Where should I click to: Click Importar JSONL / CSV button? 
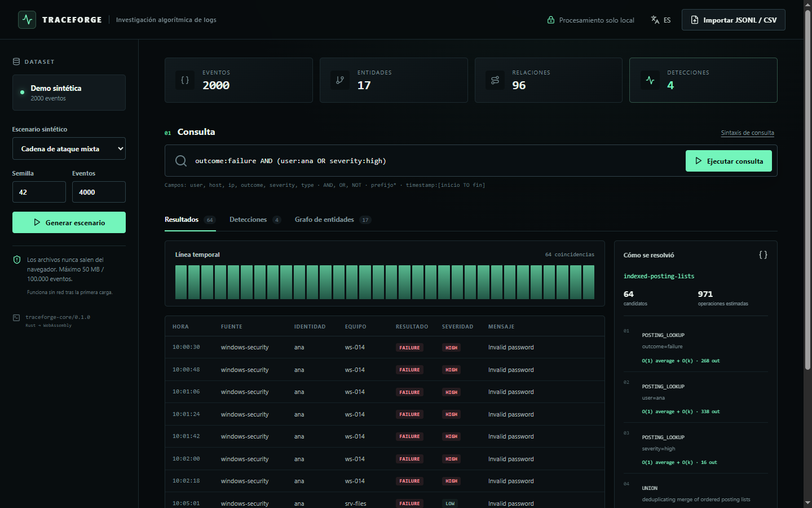pyautogui.click(x=733, y=20)
